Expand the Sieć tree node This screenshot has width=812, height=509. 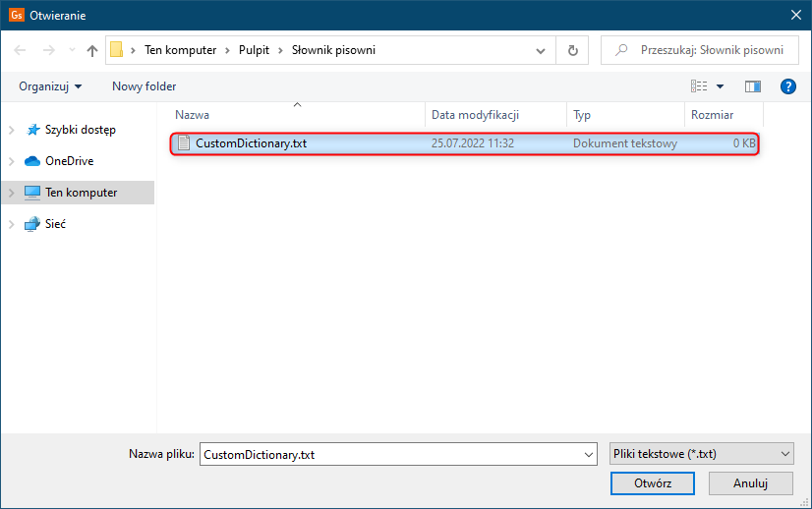pyautogui.click(x=12, y=224)
